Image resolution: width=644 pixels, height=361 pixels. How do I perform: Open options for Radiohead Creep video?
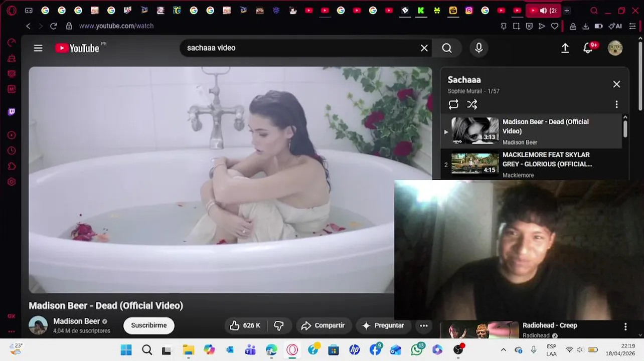point(625,327)
